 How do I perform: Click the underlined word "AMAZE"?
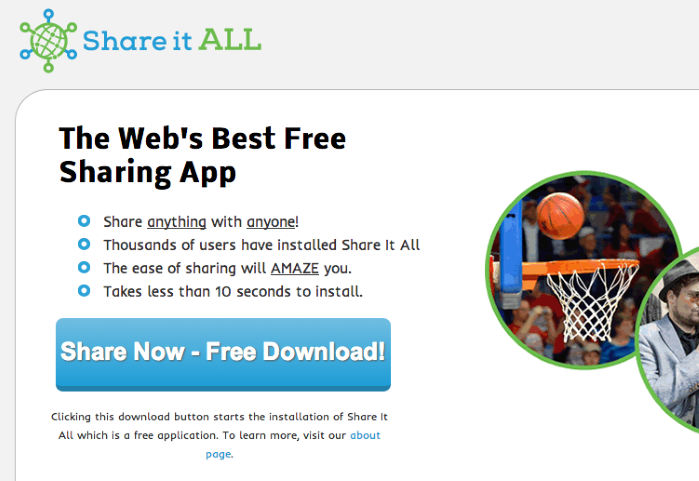pos(295,268)
